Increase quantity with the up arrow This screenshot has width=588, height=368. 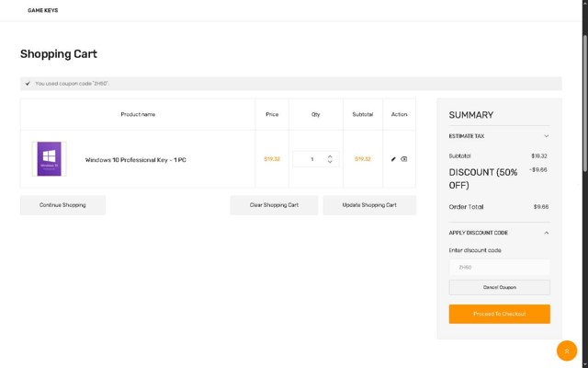[x=330, y=156]
